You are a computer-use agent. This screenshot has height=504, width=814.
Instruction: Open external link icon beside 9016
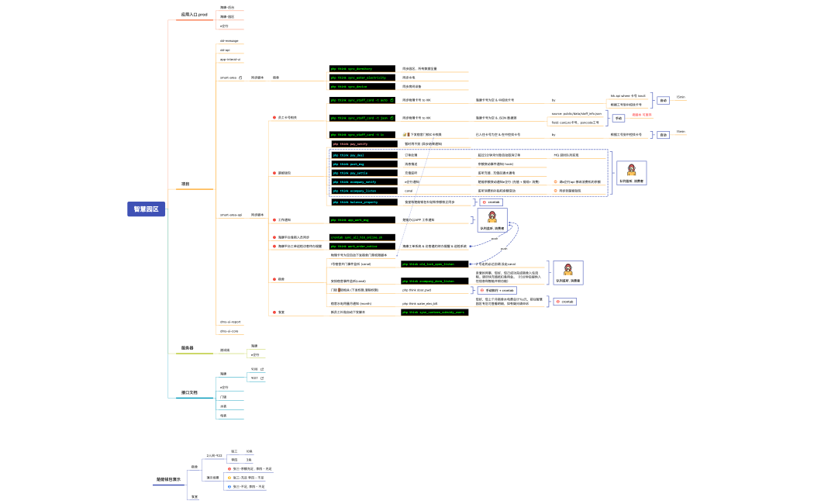pos(262,369)
